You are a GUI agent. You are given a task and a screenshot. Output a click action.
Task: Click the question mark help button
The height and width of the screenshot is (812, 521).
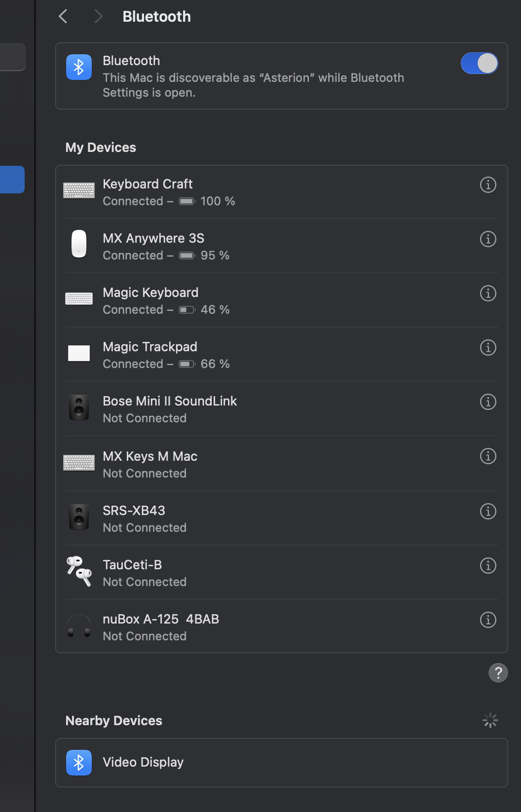498,673
